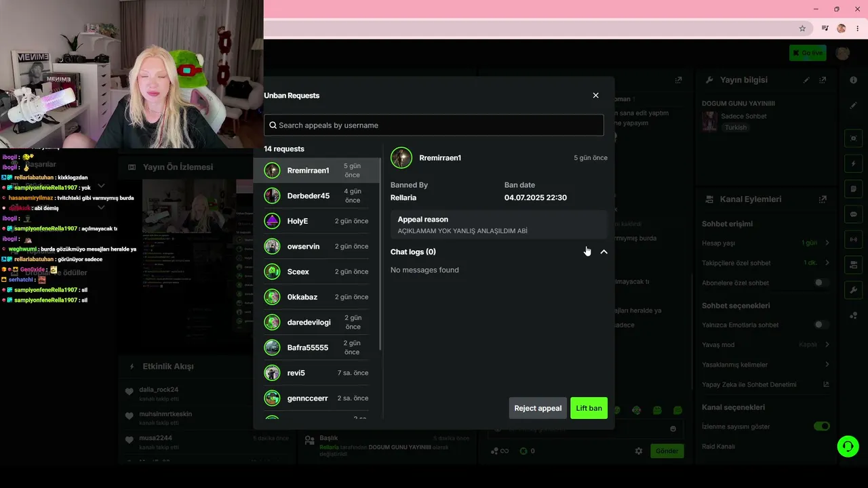This screenshot has width=868, height=488.
Task: Toggle Yalnızca Emotlarla sohbet switch
Action: click(x=821, y=325)
